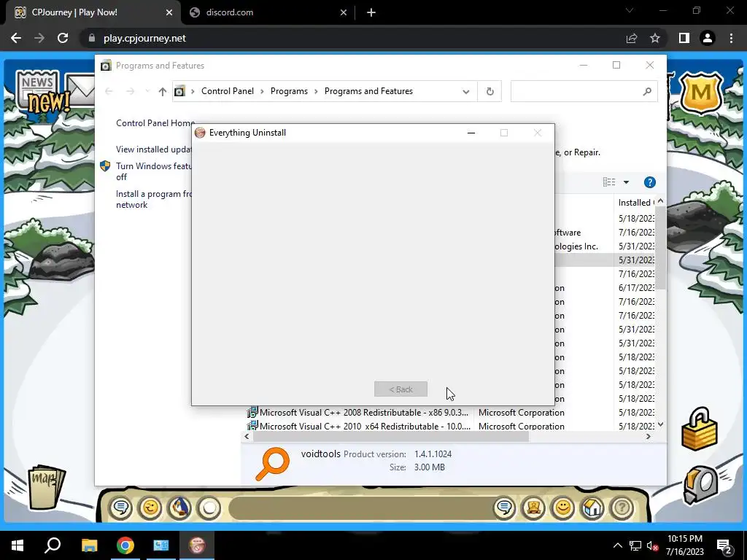Show hidden system tray icons
Screen dimensions: 747x560
click(x=617, y=545)
